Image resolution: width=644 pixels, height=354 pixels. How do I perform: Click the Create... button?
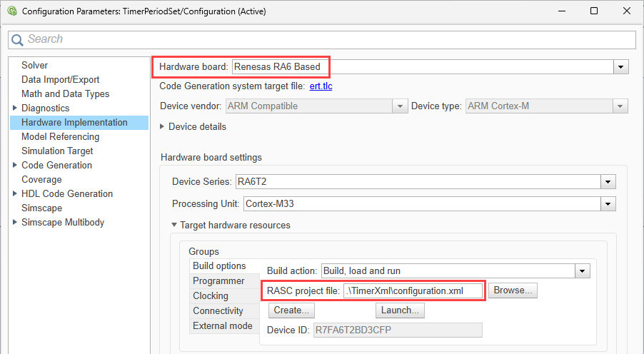(291, 310)
